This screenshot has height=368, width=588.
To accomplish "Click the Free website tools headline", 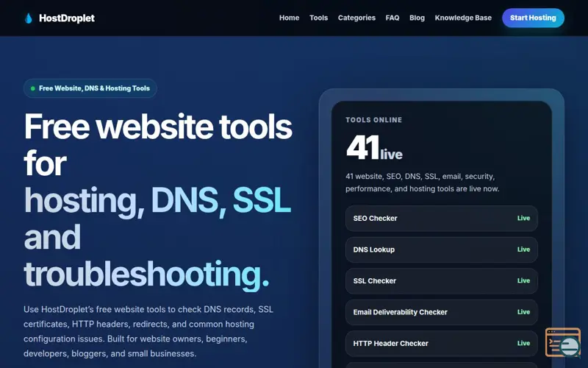I will [158, 201].
